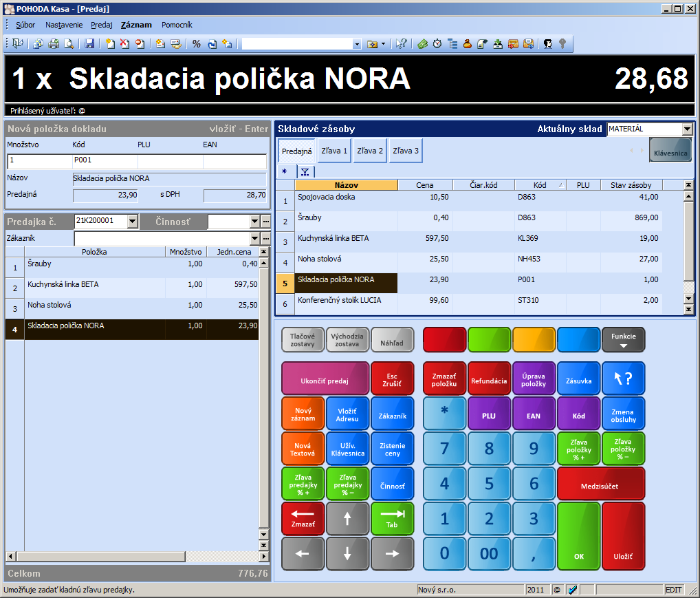The width and height of the screenshot is (700, 598).
Task: Open the Nastavenie menu
Action: click(64, 25)
